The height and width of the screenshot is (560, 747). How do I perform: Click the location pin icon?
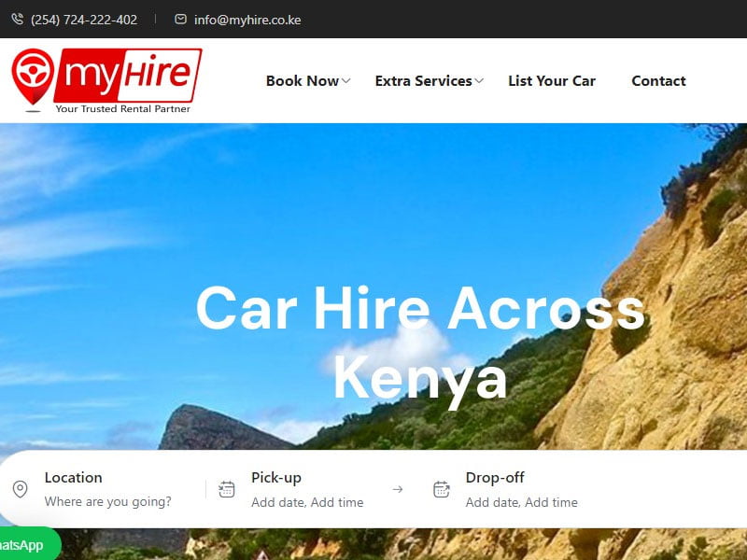[x=20, y=489]
